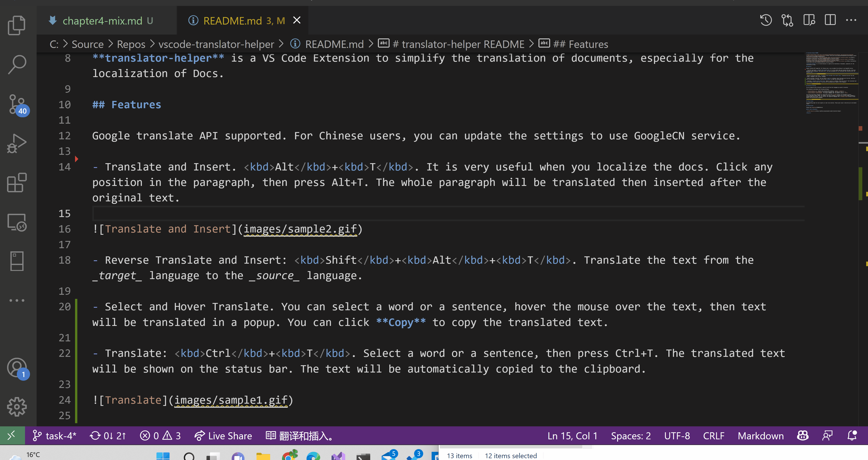Image resolution: width=868 pixels, height=460 pixels.
Task: Click the Live Share button
Action: click(223, 436)
